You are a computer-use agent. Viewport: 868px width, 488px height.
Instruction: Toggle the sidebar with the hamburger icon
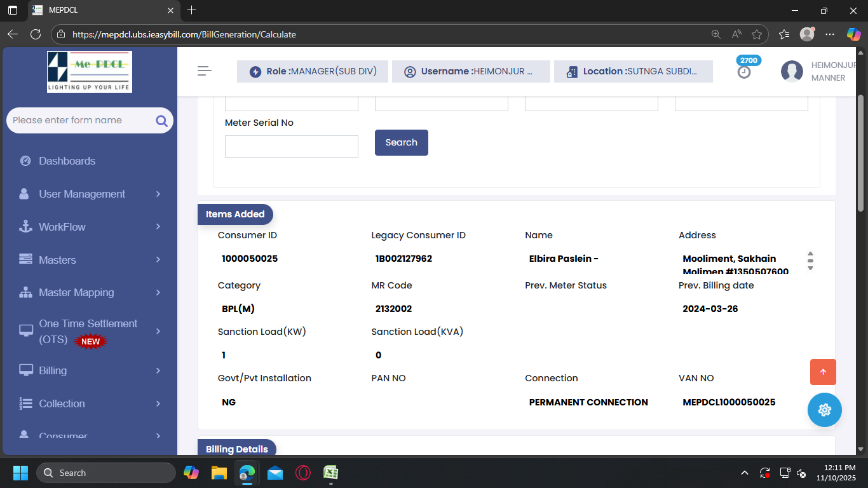coord(205,71)
